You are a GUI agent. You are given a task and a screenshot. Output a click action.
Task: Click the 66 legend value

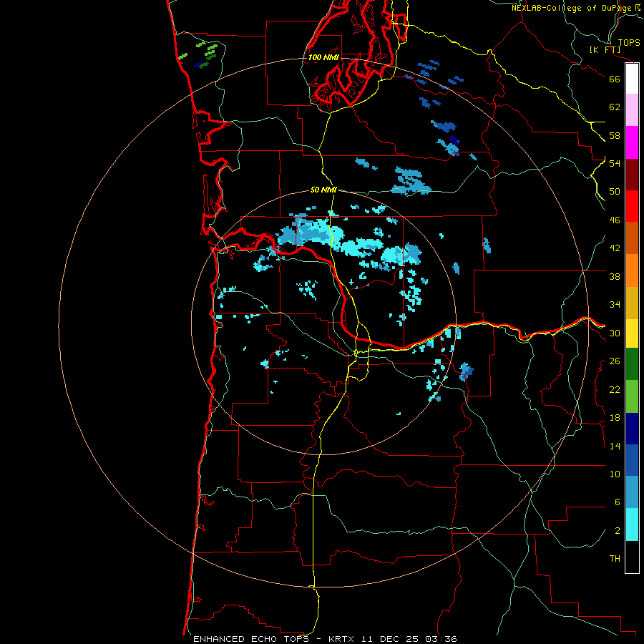tap(615, 79)
